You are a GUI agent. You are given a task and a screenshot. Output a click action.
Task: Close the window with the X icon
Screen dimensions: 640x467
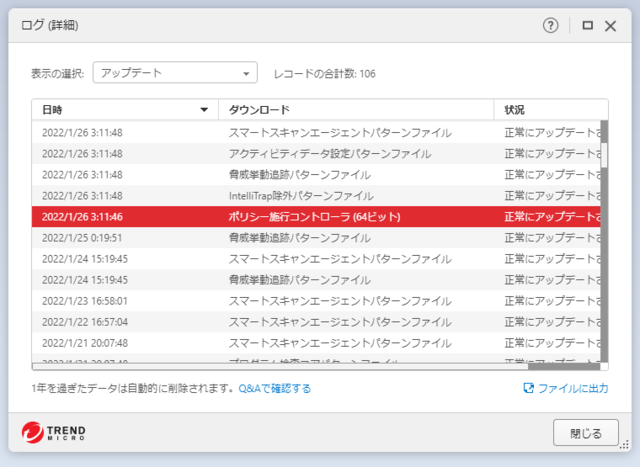[610, 26]
